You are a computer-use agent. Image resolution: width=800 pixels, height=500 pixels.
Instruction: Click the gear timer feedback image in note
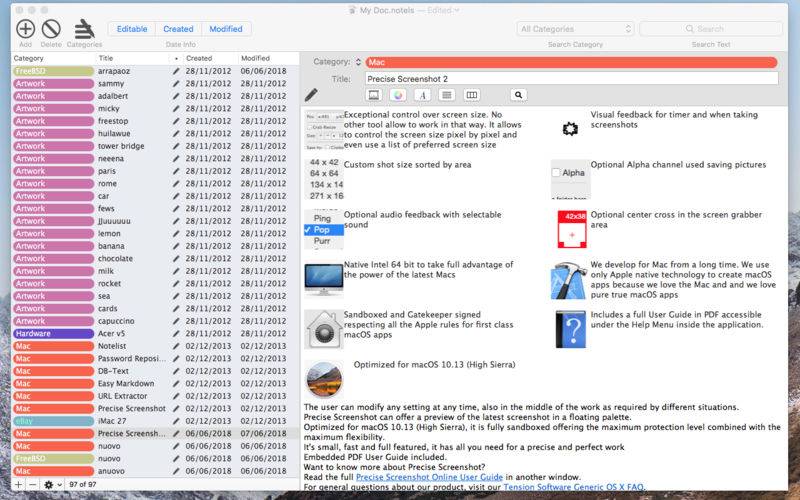pyautogui.click(x=570, y=129)
